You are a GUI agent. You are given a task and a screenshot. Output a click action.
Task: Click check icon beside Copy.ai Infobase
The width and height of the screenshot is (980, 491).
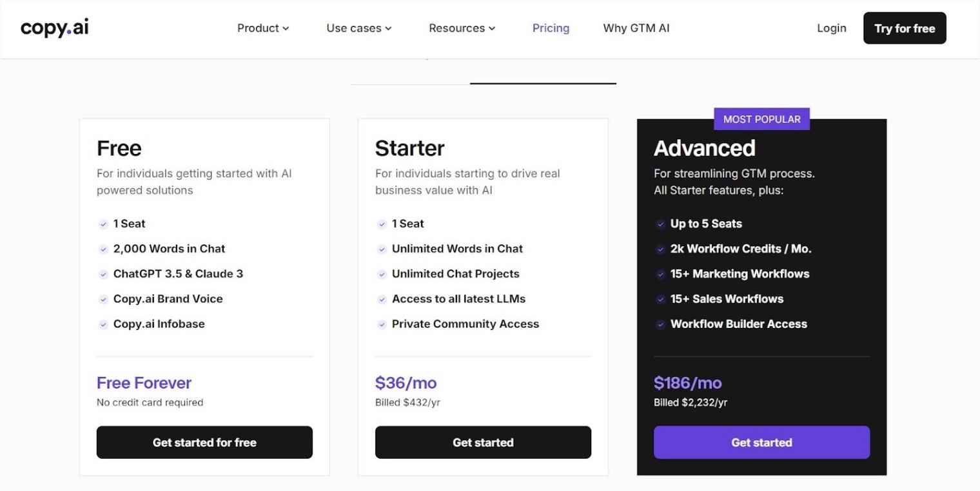(x=103, y=325)
